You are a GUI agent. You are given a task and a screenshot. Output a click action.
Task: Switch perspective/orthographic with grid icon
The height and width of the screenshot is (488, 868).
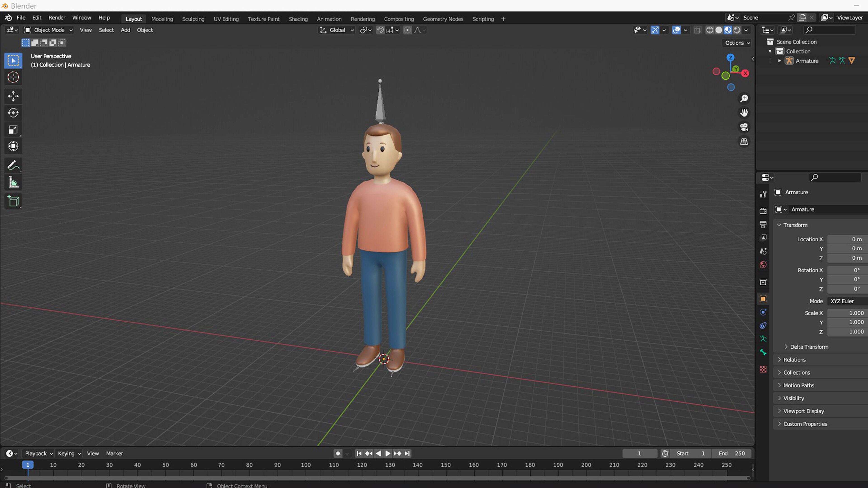[x=744, y=142]
